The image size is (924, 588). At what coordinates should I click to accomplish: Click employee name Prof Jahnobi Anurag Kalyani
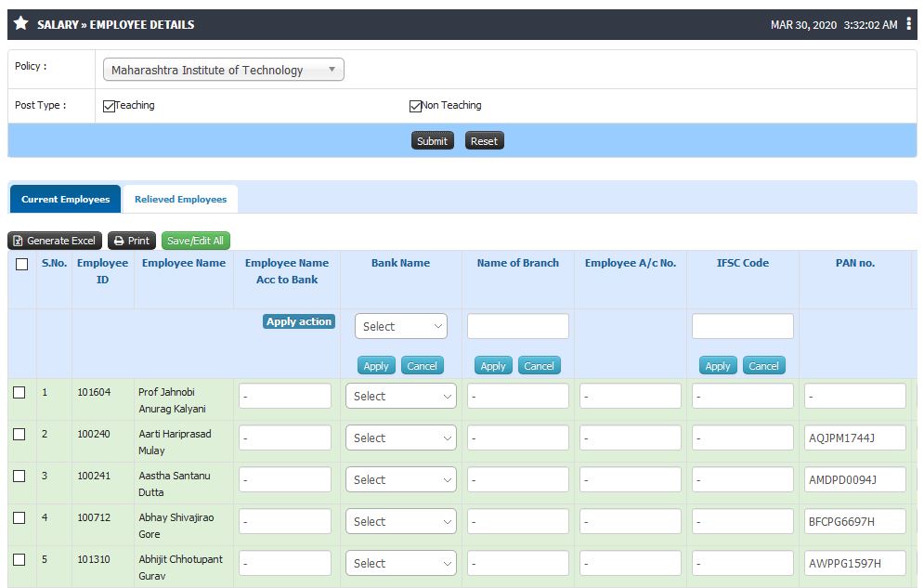tap(172, 400)
